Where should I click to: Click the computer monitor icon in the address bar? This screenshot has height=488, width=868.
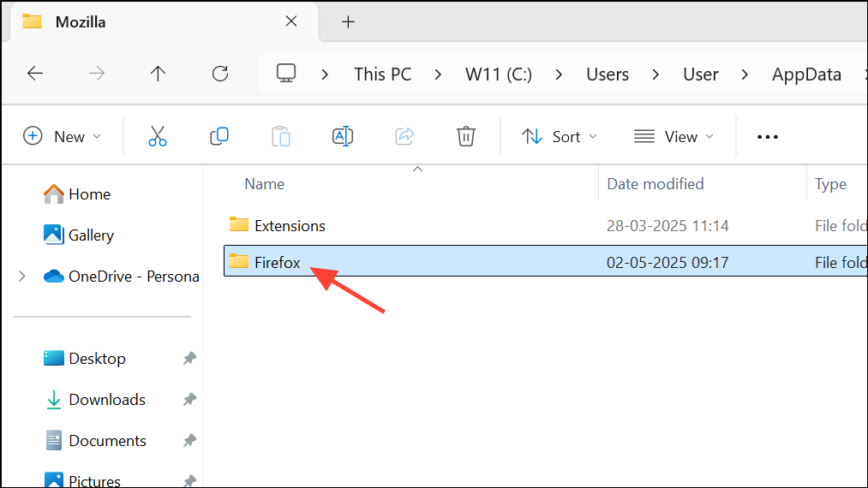pos(286,74)
